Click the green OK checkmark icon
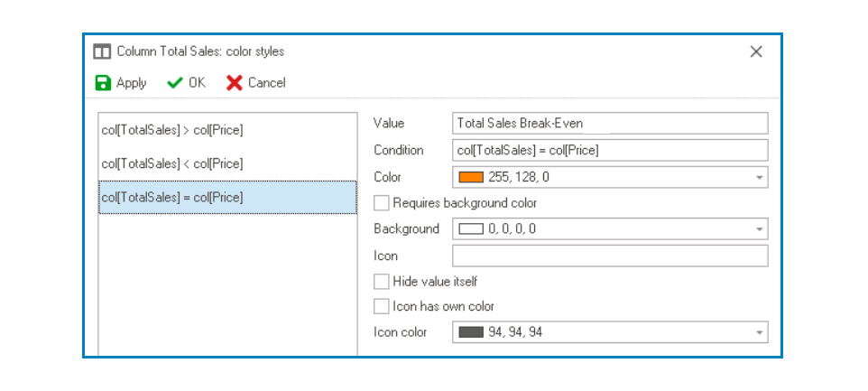This screenshot has width=868, height=391. coord(175,83)
